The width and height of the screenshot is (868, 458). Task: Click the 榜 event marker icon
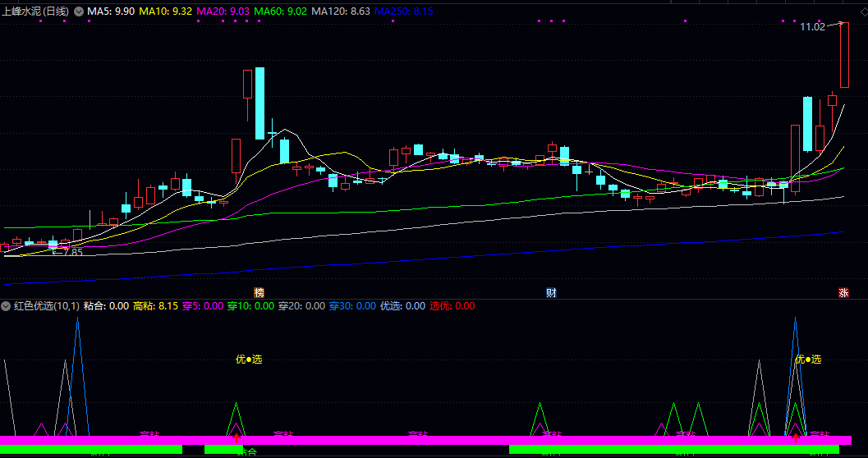(x=259, y=293)
